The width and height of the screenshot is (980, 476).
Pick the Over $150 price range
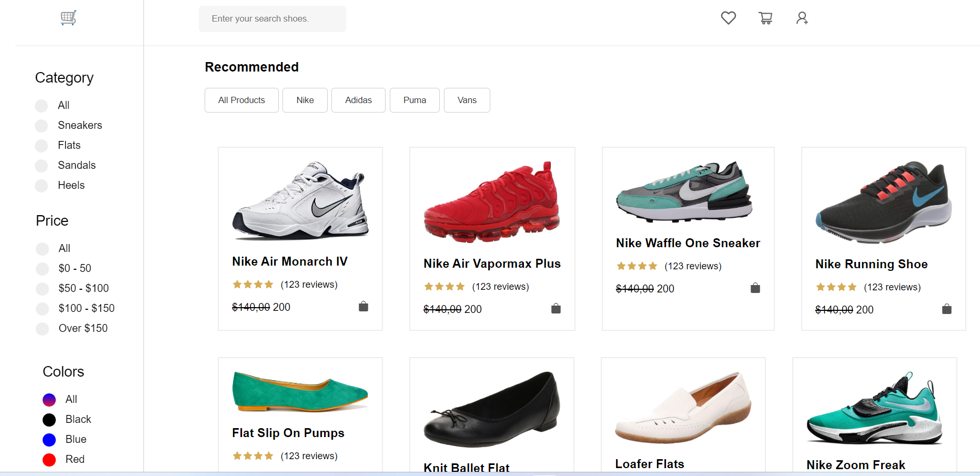[x=43, y=329]
